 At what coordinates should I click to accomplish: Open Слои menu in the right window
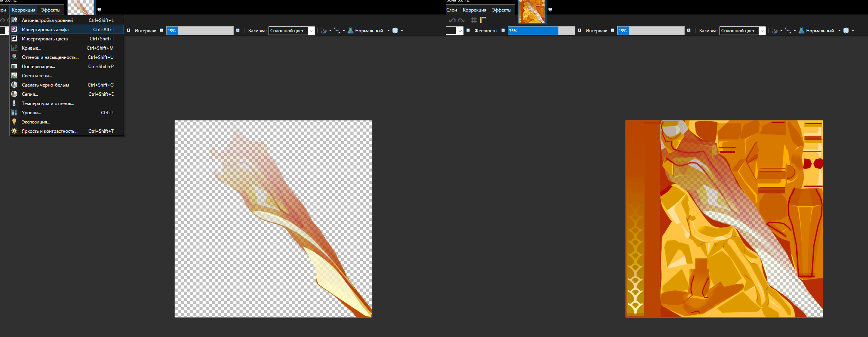tap(451, 10)
